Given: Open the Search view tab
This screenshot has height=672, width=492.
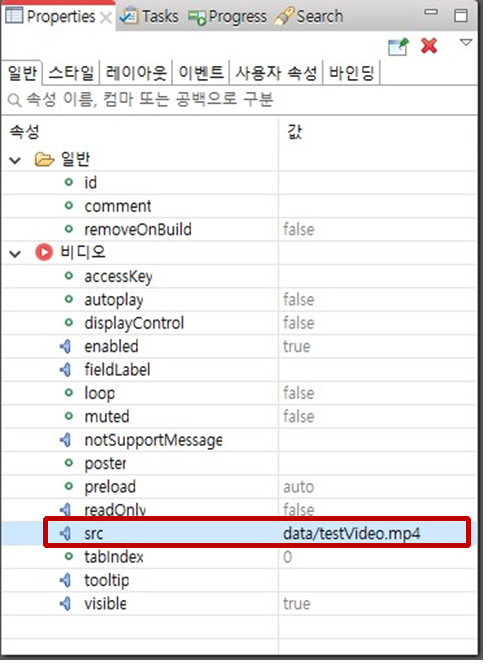Looking at the screenshot, I should (x=309, y=16).
